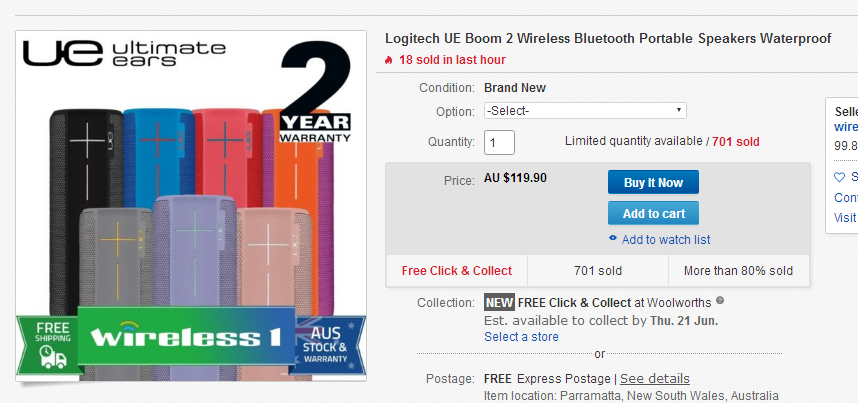Click the AUS Stock & Warranty badge
This screenshot has width=858, height=403.
pyautogui.click(x=327, y=344)
